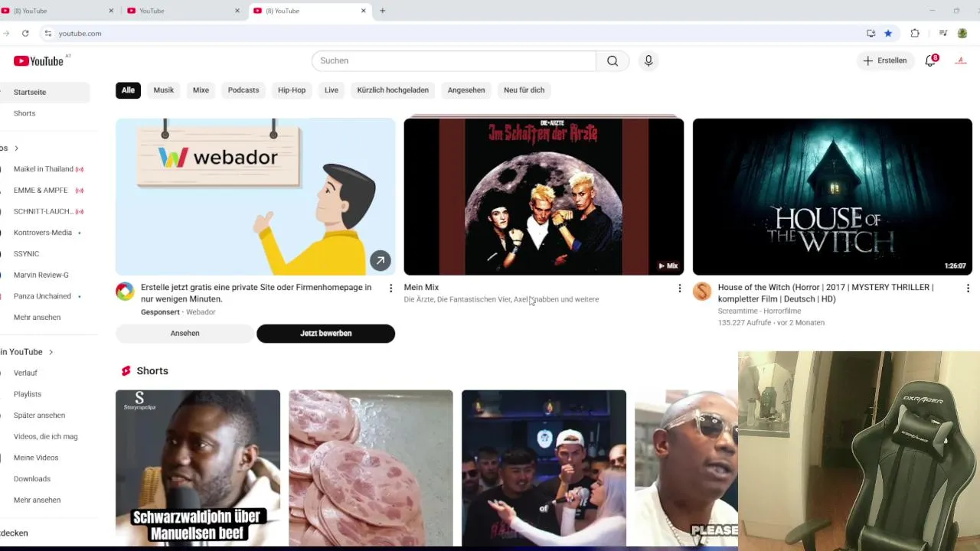Open the Chrome profile avatar
Viewport: 980px width, 551px height.
point(962,34)
